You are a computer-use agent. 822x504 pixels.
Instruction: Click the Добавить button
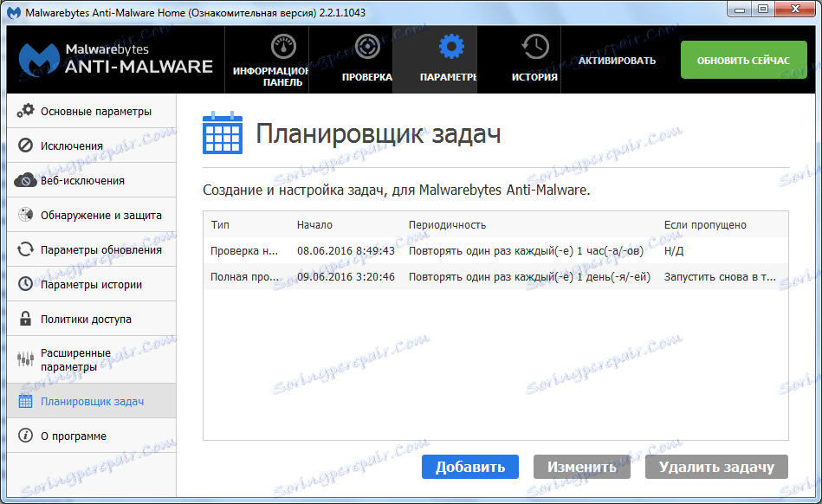click(x=470, y=466)
